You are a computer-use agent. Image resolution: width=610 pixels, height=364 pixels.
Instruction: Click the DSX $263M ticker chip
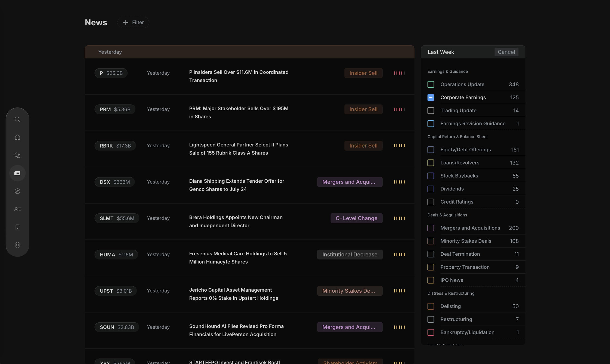coord(115,182)
